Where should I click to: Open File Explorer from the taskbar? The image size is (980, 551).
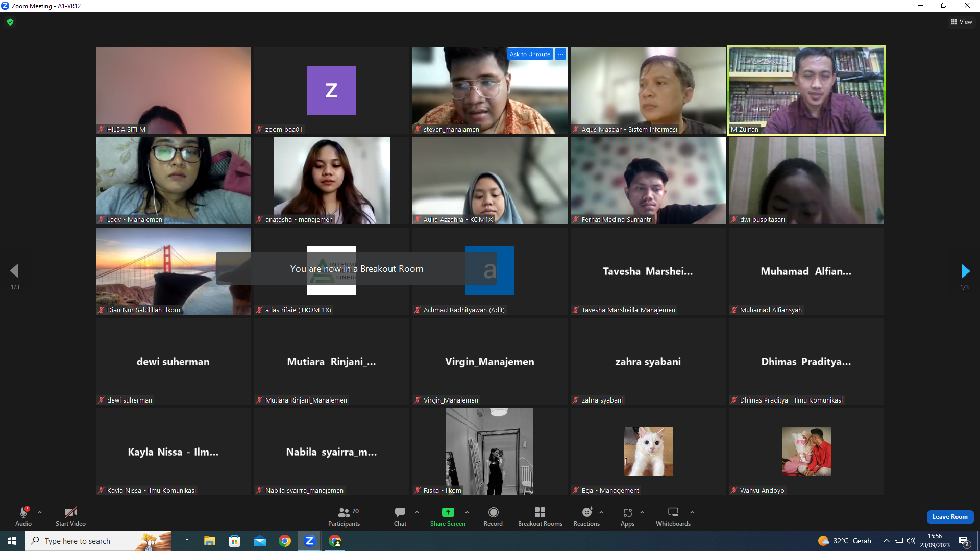(209, 541)
